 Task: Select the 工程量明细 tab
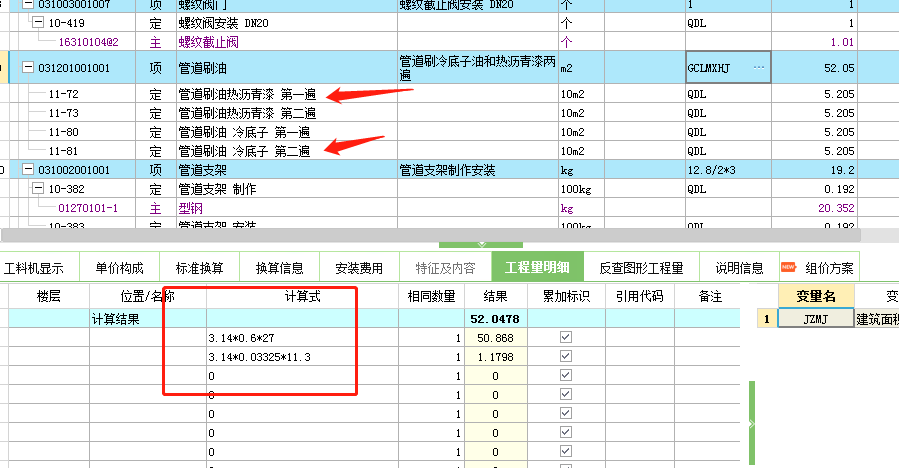click(x=537, y=267)
